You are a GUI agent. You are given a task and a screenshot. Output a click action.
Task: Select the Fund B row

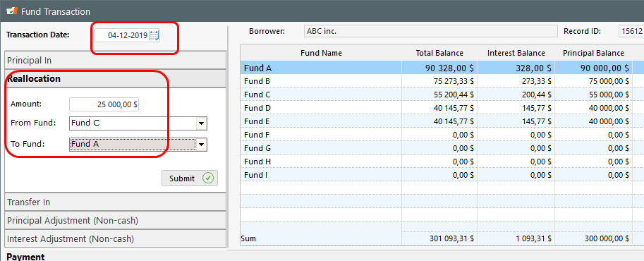(x=442, y=81)
